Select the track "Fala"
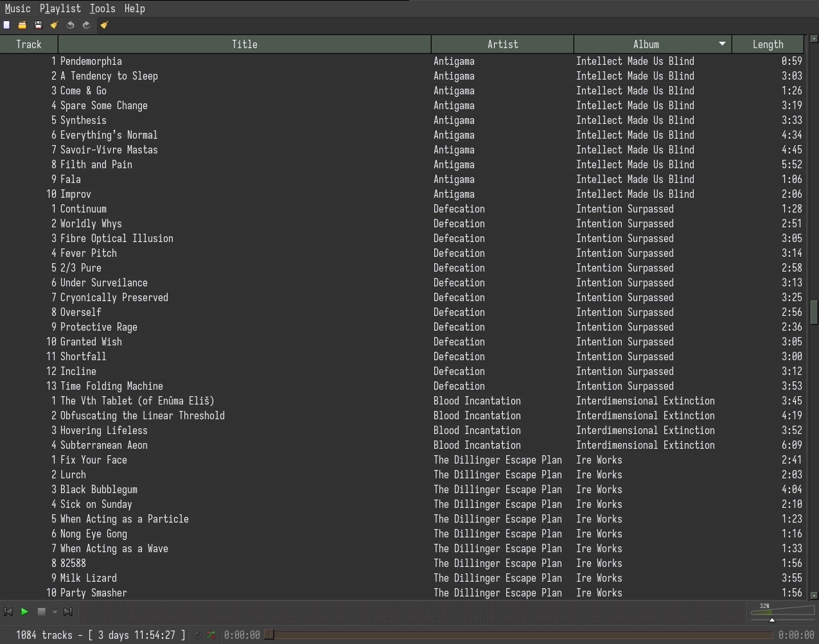 pos(402,179)
